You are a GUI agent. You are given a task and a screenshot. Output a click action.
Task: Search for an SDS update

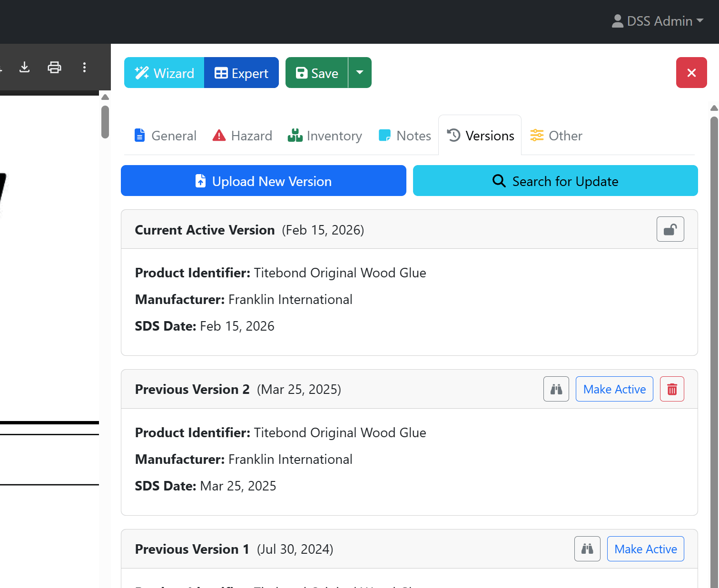coord(555,181)
